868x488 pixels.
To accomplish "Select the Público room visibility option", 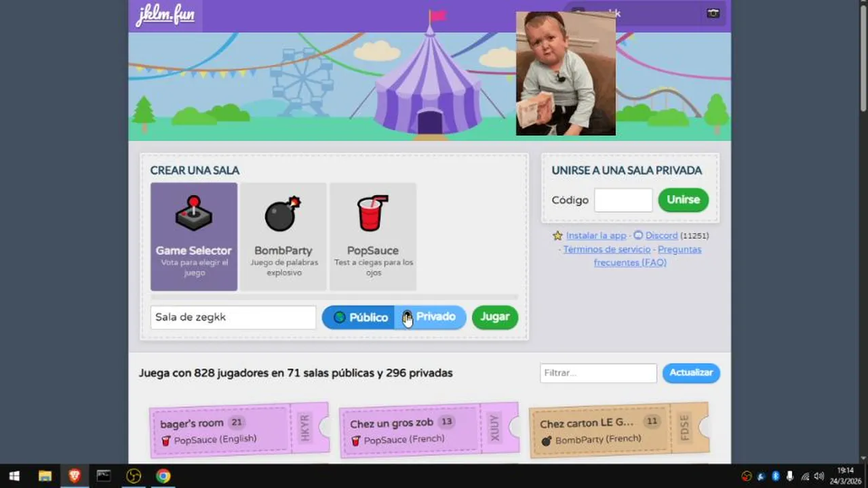I will pyautogui.click(x=359, y=317).
